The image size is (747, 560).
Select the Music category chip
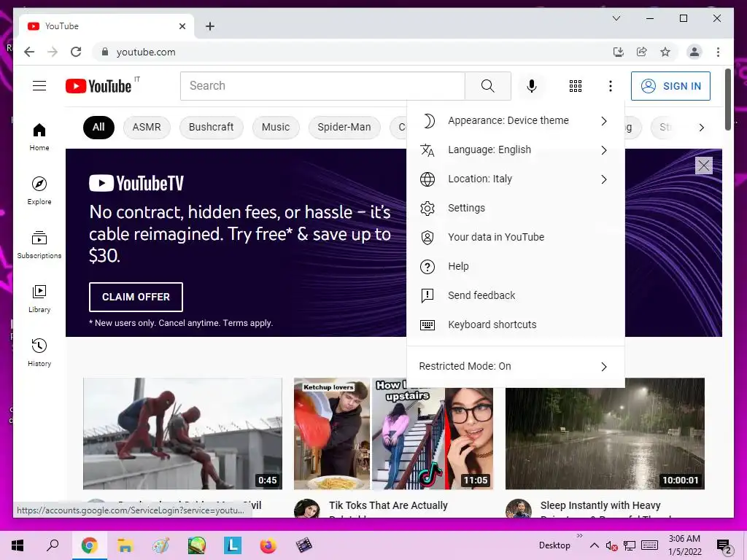tap(276, 127)
